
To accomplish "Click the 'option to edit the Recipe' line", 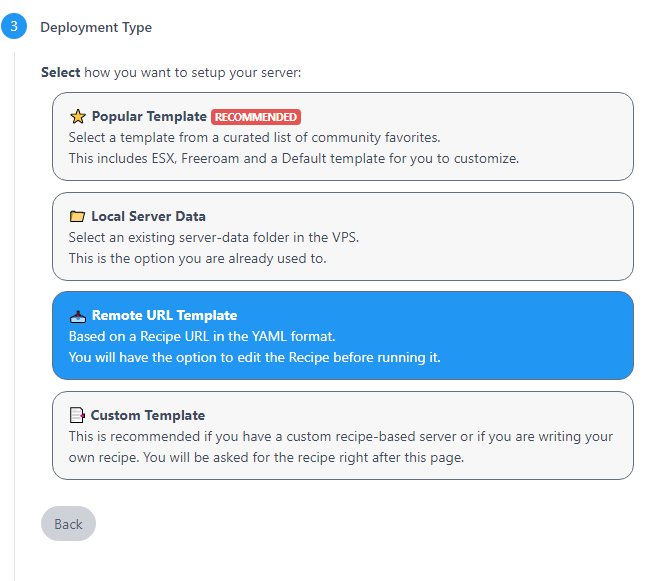I will click(x=254, y=357).
